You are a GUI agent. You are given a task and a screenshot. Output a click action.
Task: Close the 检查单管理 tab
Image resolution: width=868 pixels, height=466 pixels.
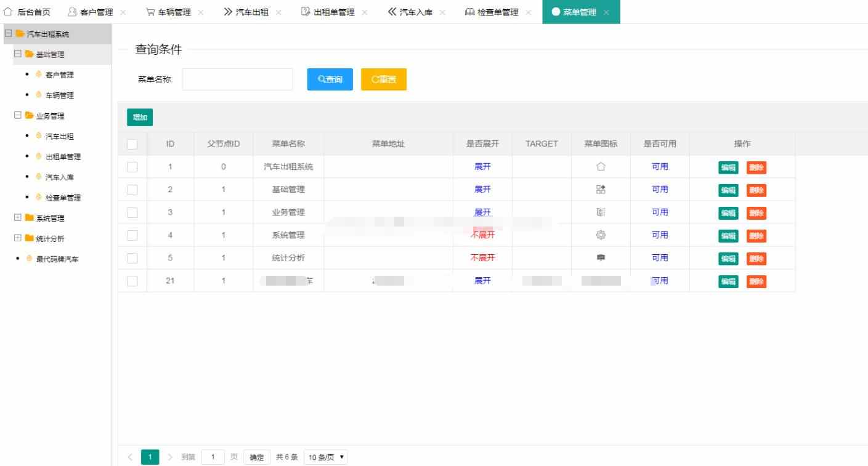pyautogui.click(x=529, y=12)
